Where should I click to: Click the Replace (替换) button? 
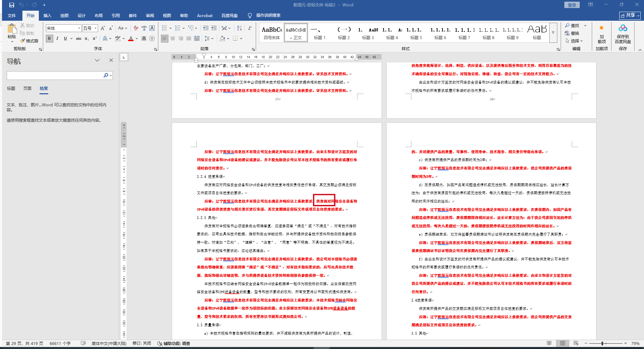point(572,33)
